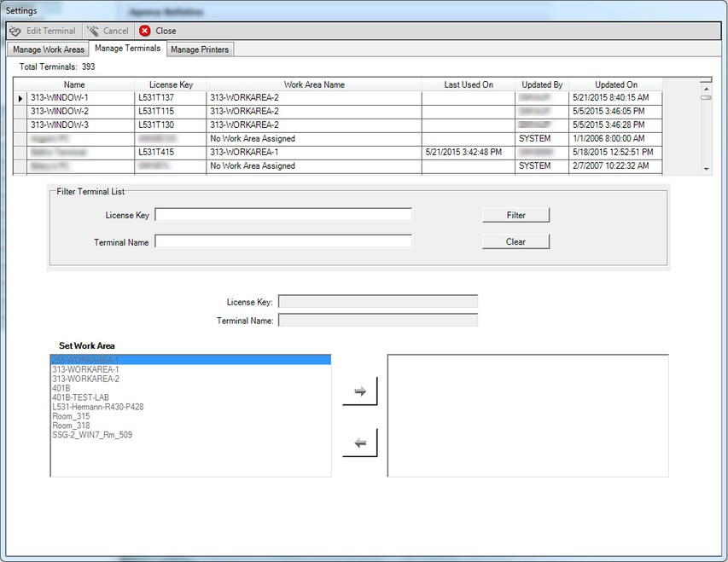Select 401B-TEST-LAB in the work area list
Screen dimensions: 728x562
(191, 397)
